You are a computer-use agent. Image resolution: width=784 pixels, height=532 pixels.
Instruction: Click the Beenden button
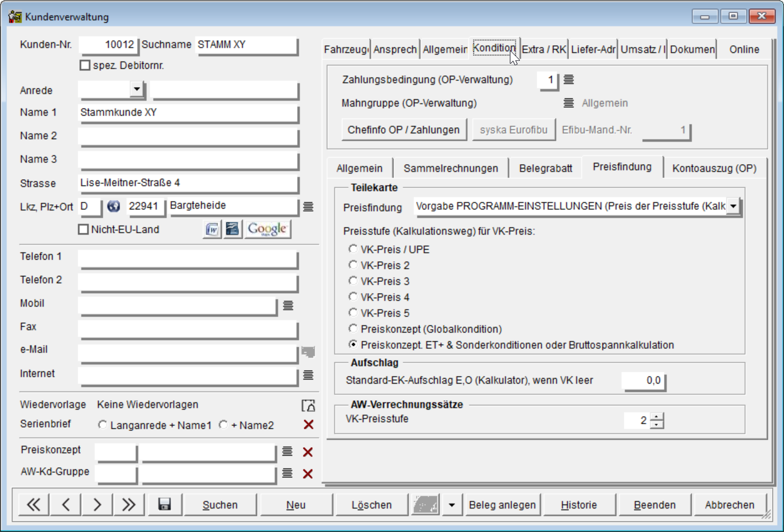coord(655,505)
